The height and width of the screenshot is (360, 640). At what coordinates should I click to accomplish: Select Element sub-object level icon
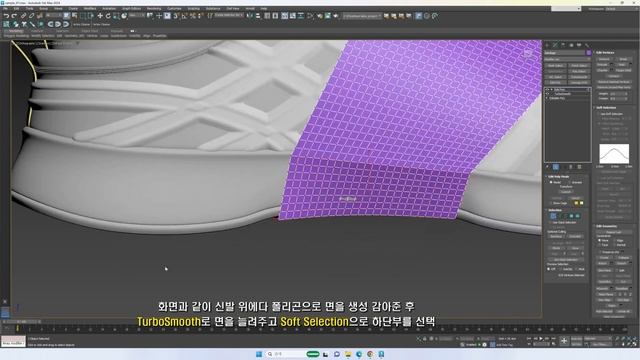578,216
